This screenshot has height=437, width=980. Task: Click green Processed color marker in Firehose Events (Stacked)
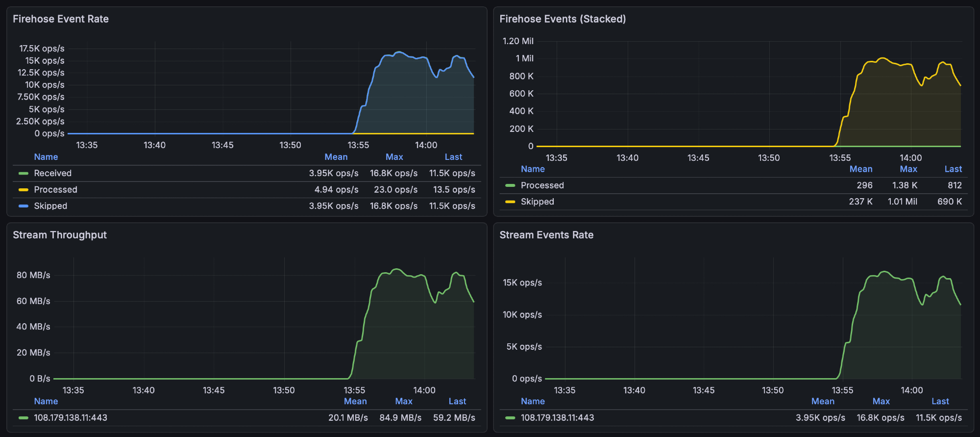coord(510,185)
